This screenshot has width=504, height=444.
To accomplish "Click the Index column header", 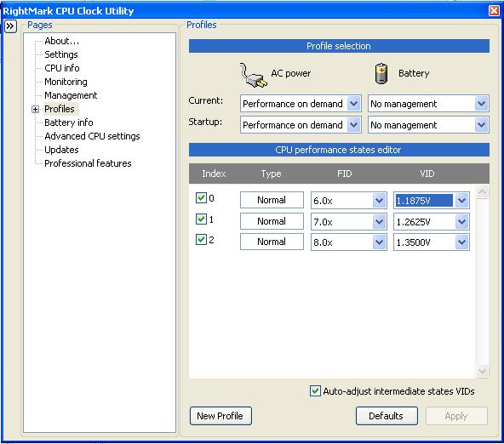I will click(214, 174).
